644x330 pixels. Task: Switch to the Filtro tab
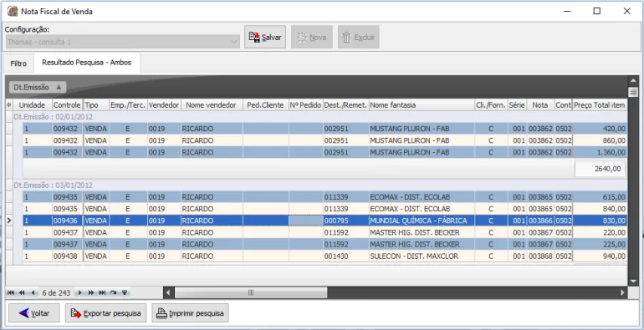pyautogui.click(x=18, y=63)
